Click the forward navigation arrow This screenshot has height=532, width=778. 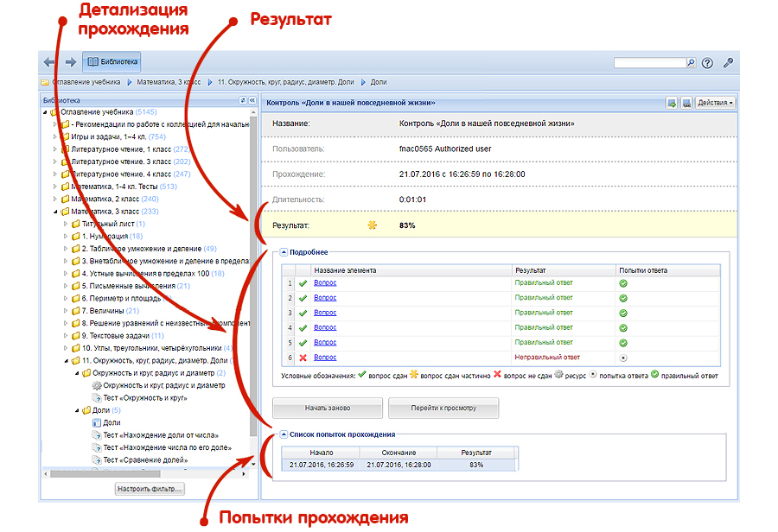[x=70, y=62]
